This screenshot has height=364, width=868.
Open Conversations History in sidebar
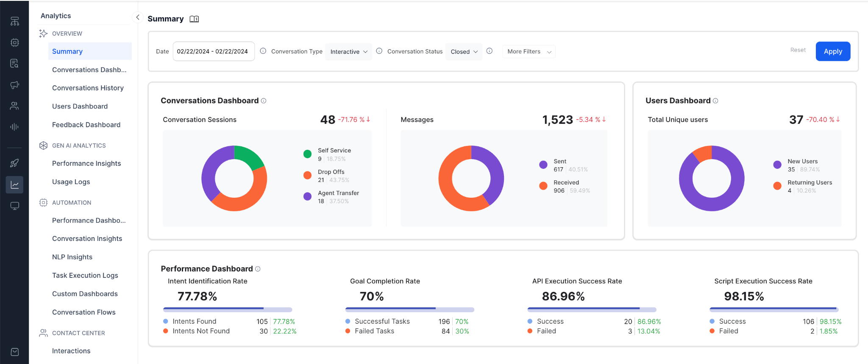pos(88,88)
